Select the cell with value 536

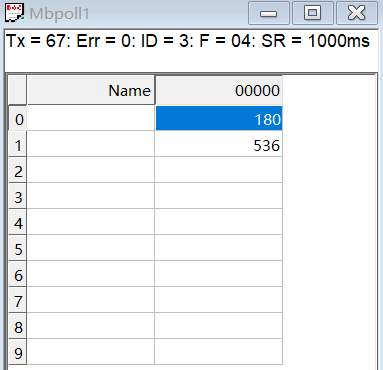point(219,144)
